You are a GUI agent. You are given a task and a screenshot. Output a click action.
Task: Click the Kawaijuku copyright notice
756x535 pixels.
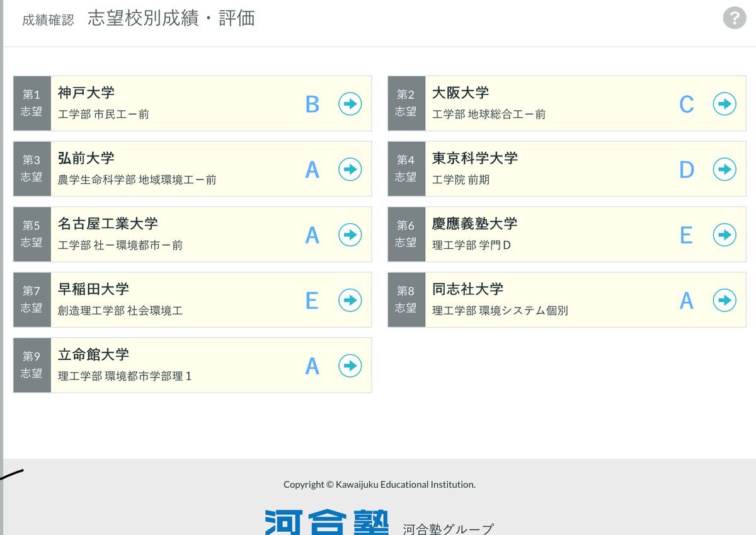(379, 485)
